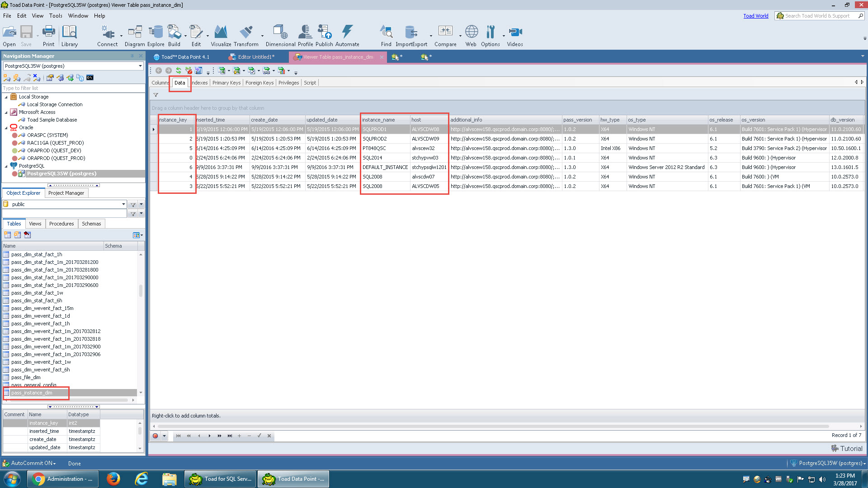The height and width of the screenshot is (488, 868).
Task: Switch to the Foreign Keys tab
Action: click(x=259, y=83)
